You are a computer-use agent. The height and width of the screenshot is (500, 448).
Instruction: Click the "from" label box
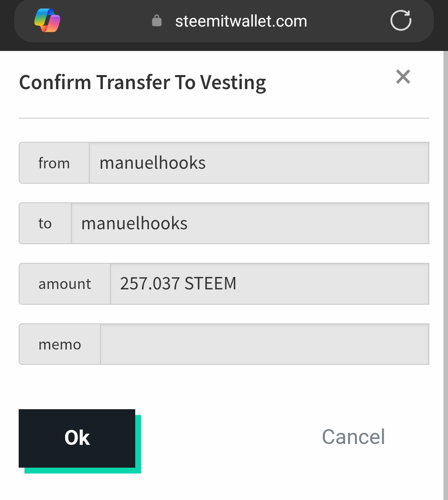pos(54,163)
